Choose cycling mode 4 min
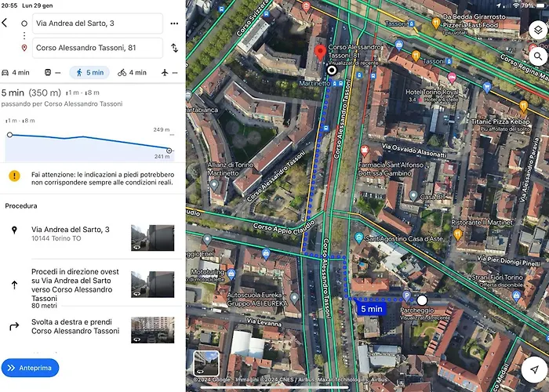 tap(132, 72)
